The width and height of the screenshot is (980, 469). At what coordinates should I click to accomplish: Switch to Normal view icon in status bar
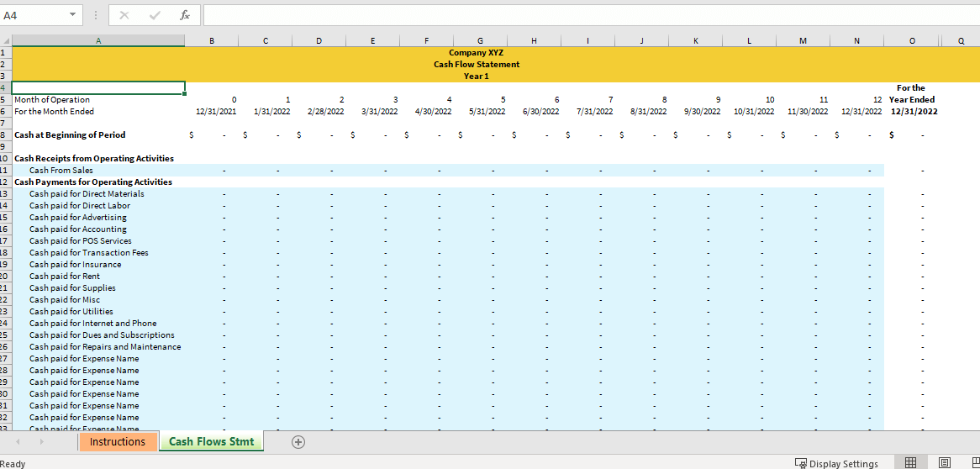pyautogui.click(x=910, y=463)
